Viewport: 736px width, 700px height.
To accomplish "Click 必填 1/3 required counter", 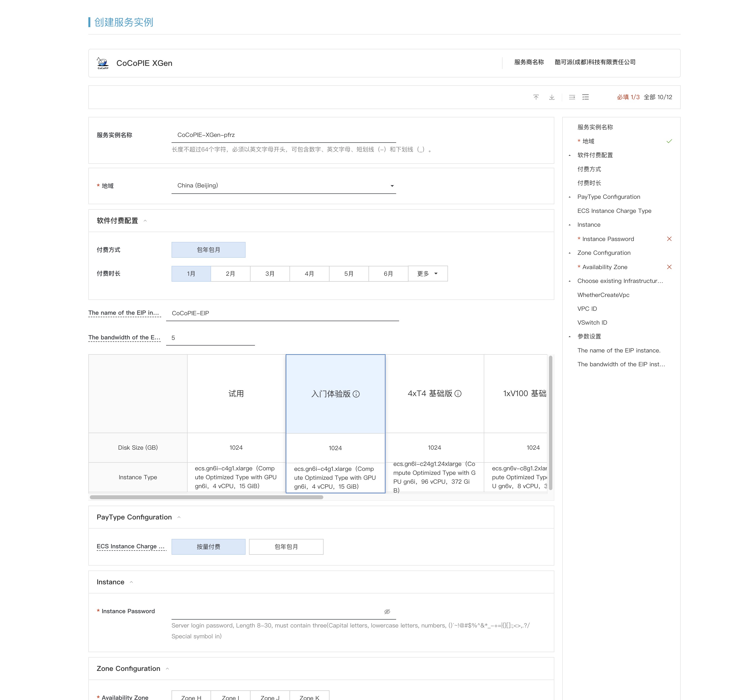I will 628,97.
